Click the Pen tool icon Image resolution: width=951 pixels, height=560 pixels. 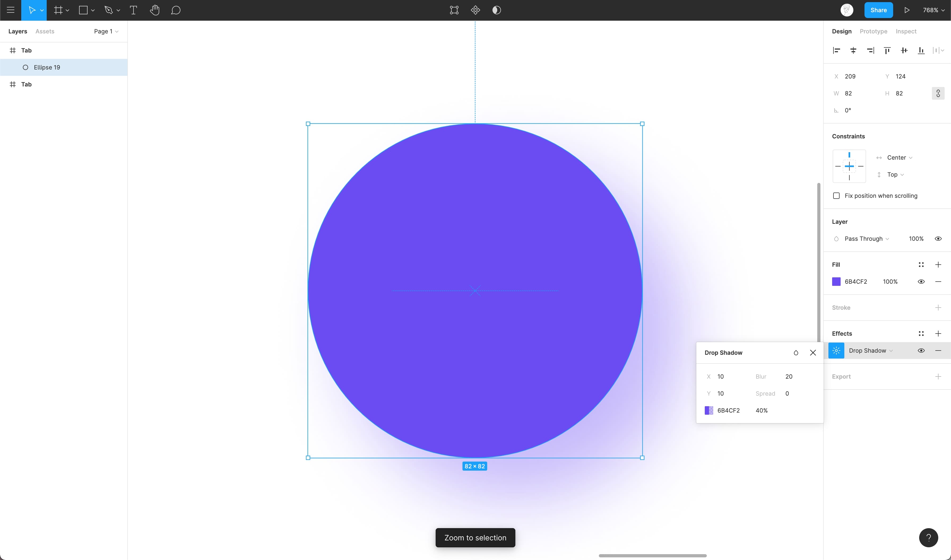point(109,10)
